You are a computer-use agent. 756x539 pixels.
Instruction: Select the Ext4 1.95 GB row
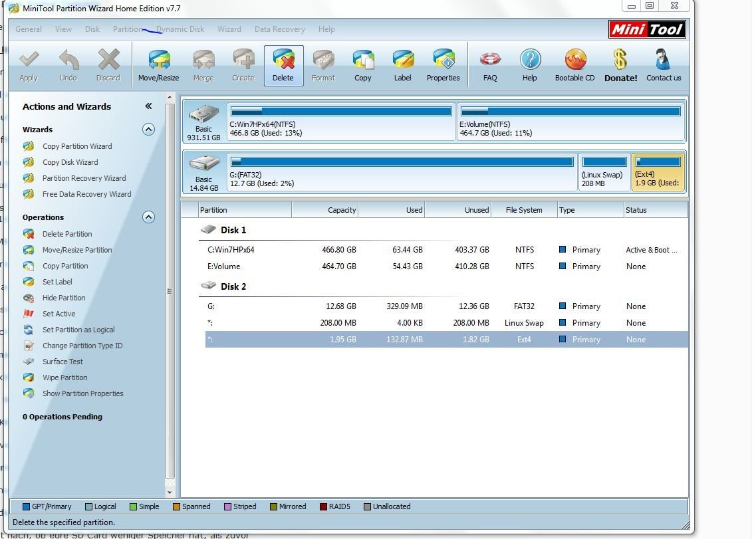tap(446, 340)
